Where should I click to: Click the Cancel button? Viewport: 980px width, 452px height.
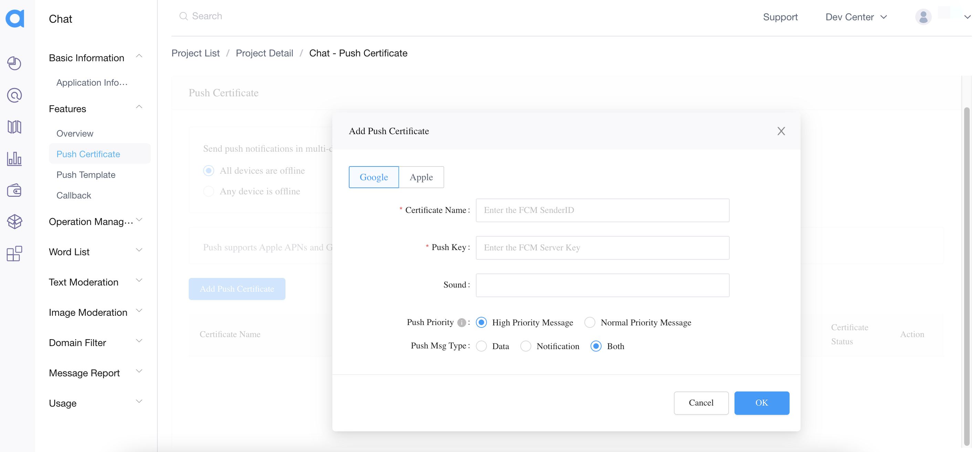pyautogui.click(x=701, y=403)
